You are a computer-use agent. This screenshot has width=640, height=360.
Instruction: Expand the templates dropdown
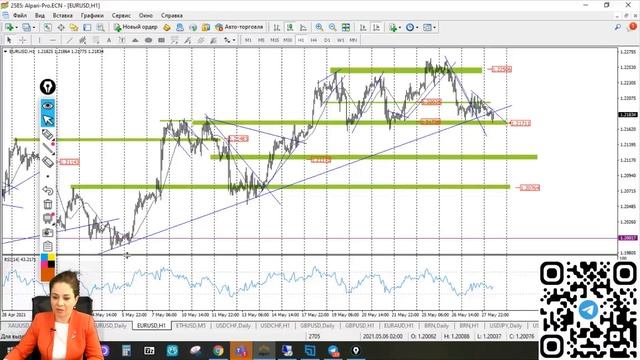434,27
